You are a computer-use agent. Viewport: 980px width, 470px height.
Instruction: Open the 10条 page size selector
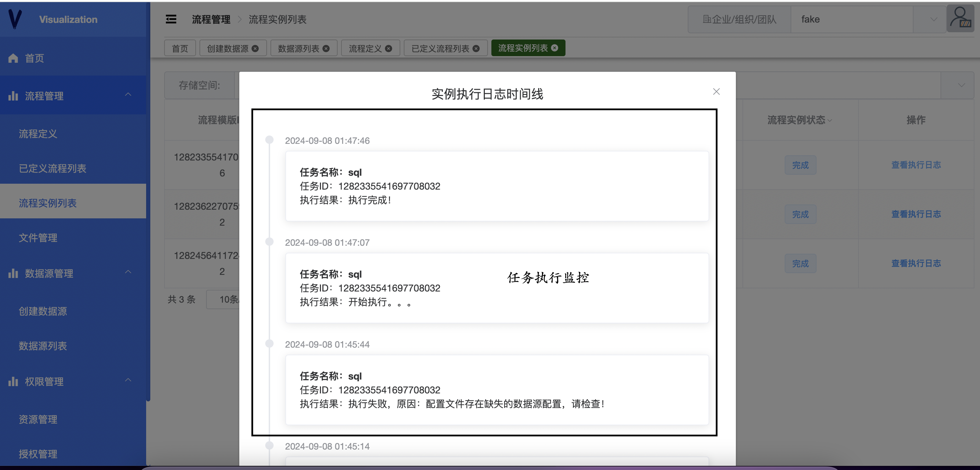point(223,299)
